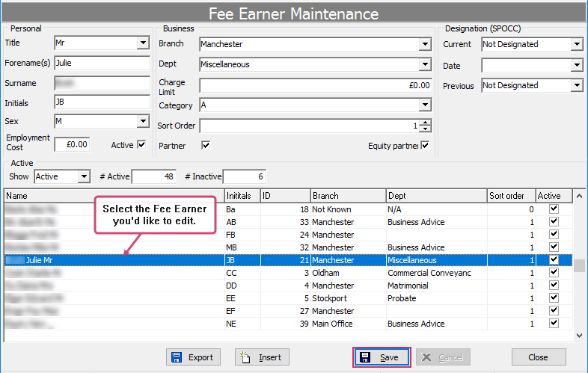The width and height of the screenshot is (588, 373).
Task: Toggle Active checkbox for AB row
Action: tap(554, 221)
